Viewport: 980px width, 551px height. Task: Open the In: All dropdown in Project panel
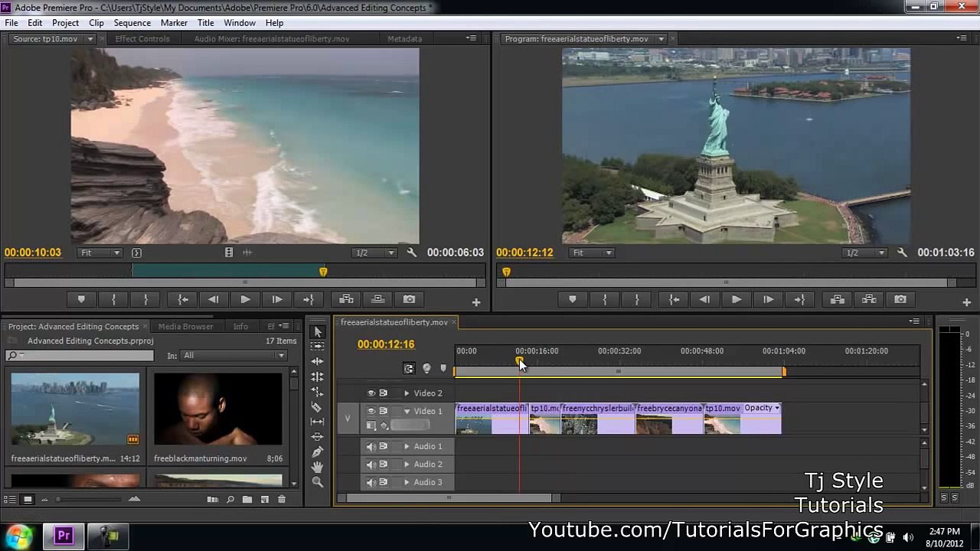[x=234, y=355]
